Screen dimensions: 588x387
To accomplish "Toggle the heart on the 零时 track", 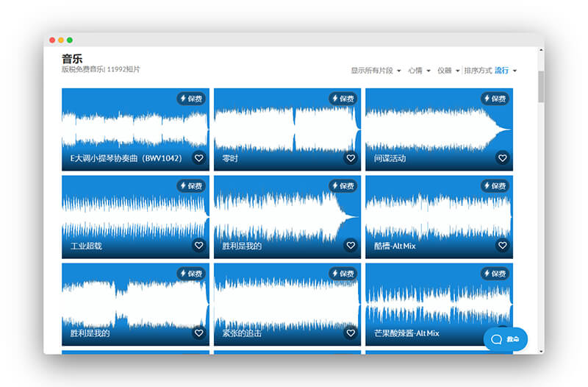I will [x=351, y=158].
